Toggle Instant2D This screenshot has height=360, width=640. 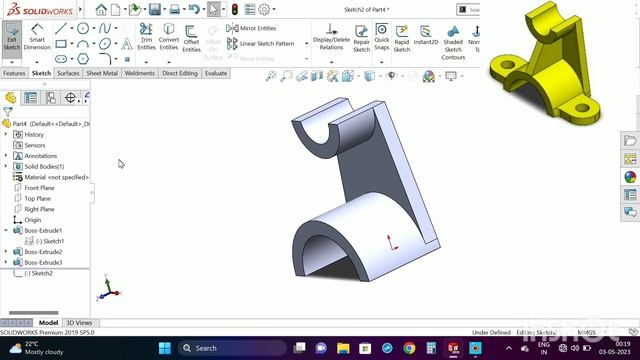pos(425,35)
